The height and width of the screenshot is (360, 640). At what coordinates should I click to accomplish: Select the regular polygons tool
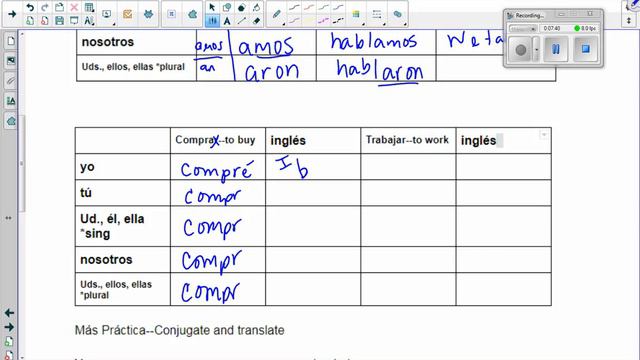pyautogui.click(x=242, y=7)
